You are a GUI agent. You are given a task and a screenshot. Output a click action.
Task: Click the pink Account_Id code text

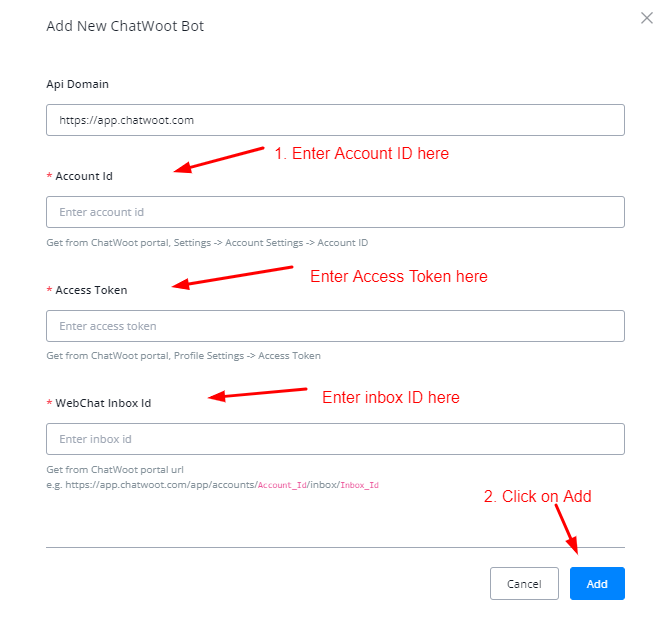283,485
